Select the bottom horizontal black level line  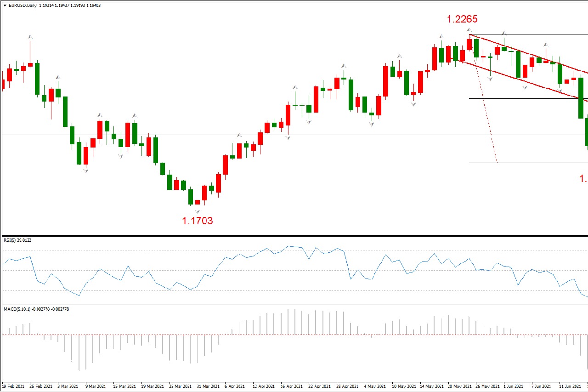click(528, 163)
